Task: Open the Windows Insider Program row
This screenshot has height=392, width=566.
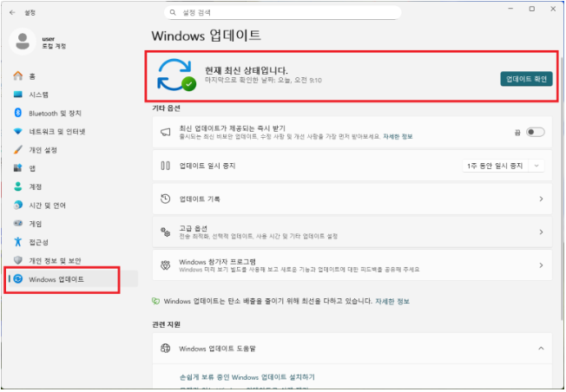Action: [x=352, y=265]
